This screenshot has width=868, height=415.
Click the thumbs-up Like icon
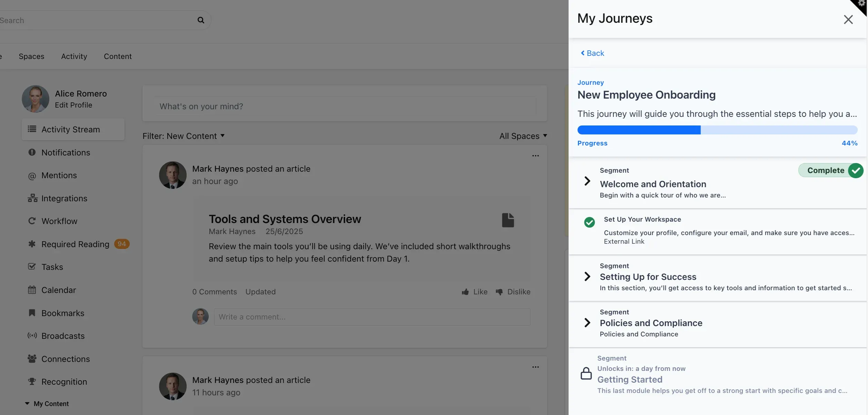coord(465,292)
